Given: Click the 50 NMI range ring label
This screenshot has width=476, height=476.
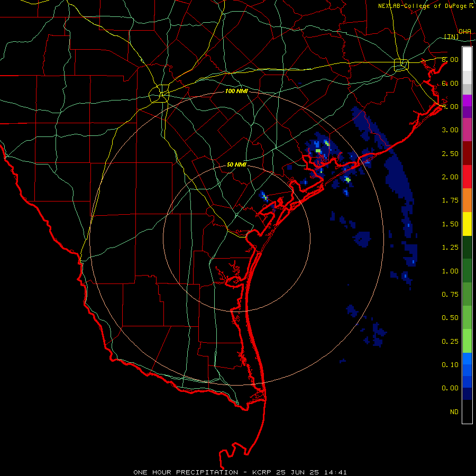Looking at the screenshot, I should pyautogui.click(x=236, y=164).
